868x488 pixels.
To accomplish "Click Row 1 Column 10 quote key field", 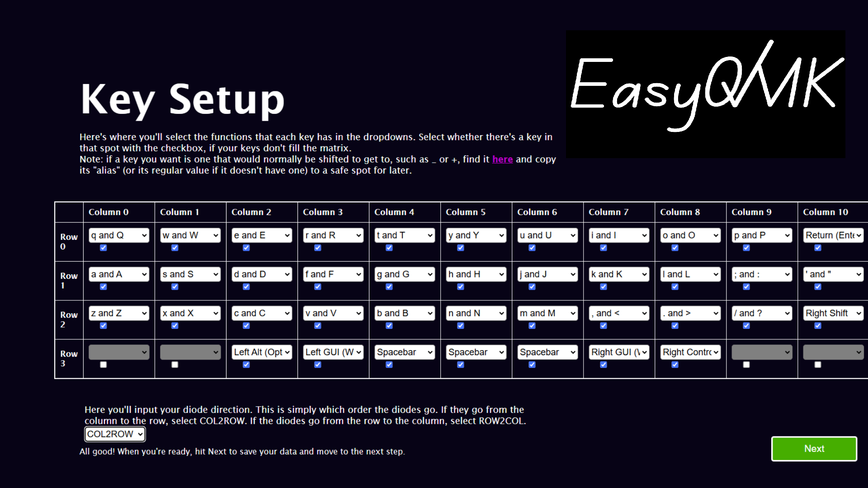I will [831, 275].
